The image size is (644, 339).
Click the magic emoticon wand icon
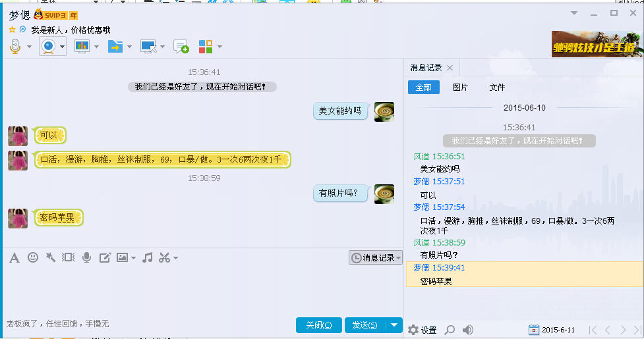tap(51, 257)
